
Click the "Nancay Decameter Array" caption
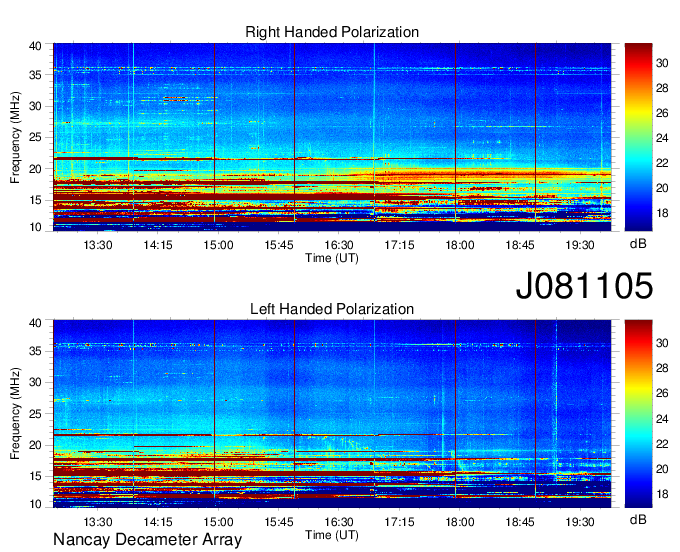(x=147, y=540)
